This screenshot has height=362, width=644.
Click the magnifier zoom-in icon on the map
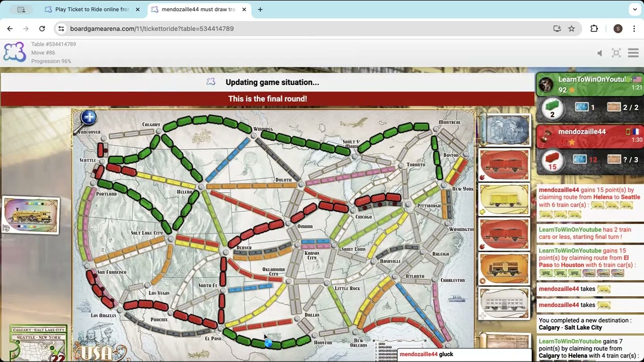88,118
